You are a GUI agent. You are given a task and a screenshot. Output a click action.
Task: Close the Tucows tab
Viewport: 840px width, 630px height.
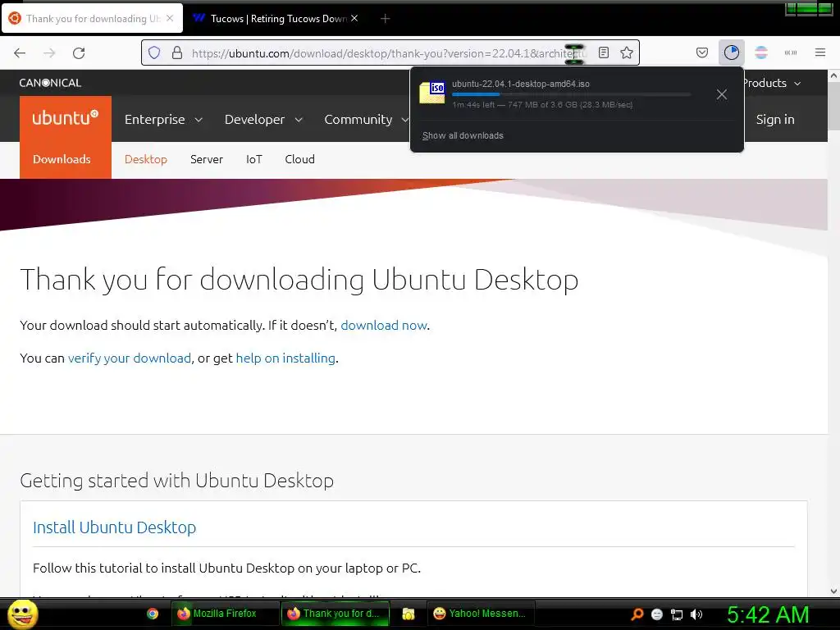(354, 18)
